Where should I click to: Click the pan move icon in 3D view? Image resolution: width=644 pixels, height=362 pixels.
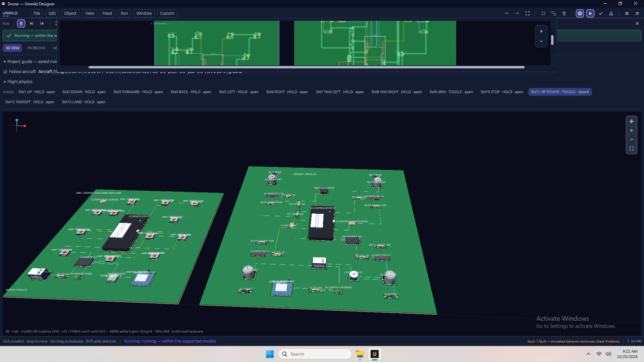click(x=632, y=121)
